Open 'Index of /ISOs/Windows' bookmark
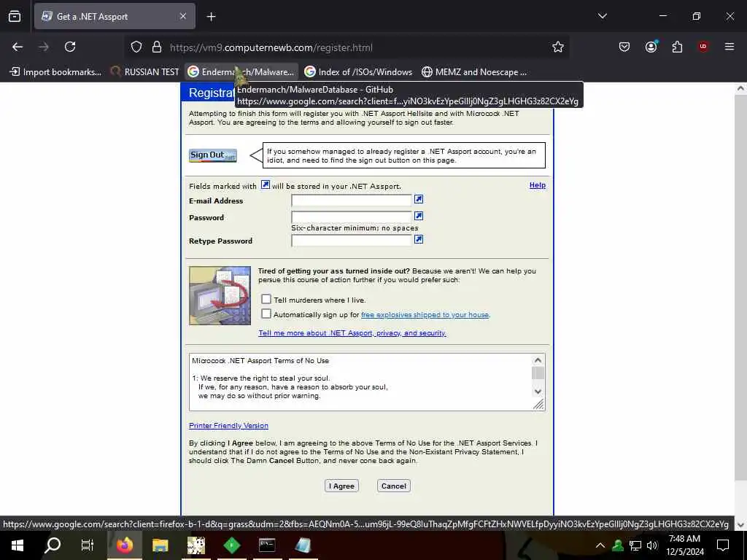Image resolution: width=747 pixels, height=560 pixels. pyautogui.click(x=358, y=72)
